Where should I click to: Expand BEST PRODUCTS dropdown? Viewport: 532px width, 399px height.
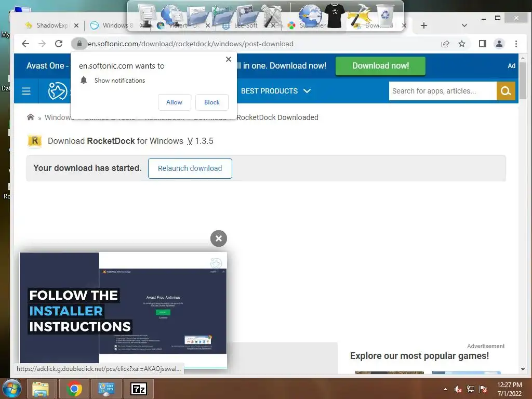pos(275,91)
